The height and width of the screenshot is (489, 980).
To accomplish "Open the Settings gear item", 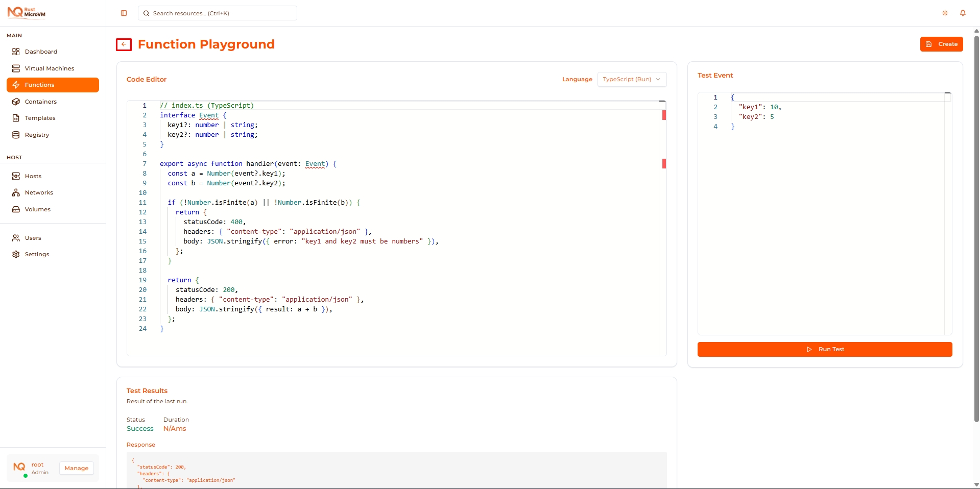I will (37, 254).
